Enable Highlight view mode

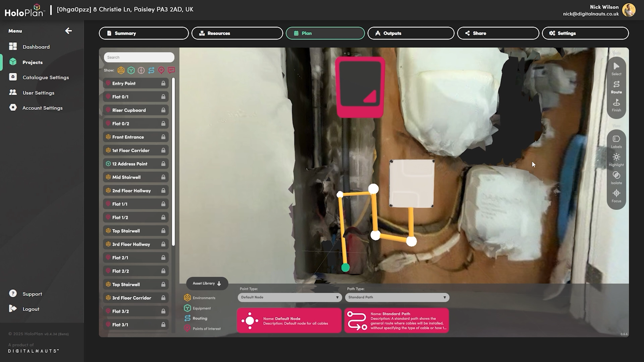(616, 160)
